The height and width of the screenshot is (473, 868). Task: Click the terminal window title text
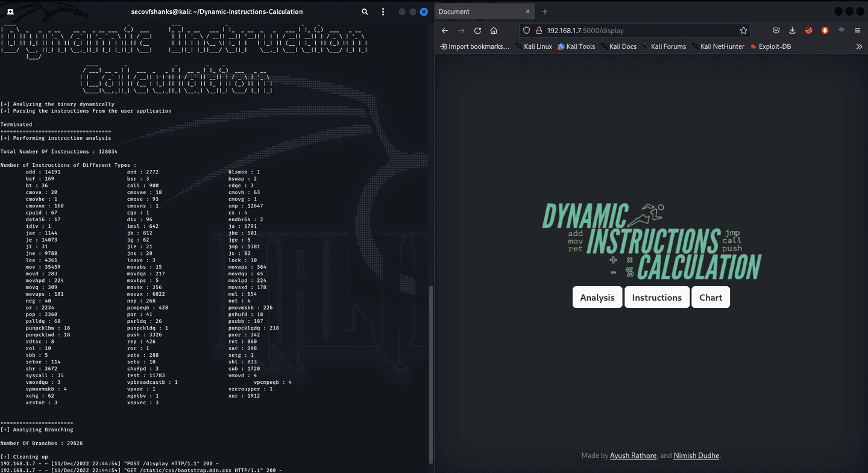pos(217,11)
